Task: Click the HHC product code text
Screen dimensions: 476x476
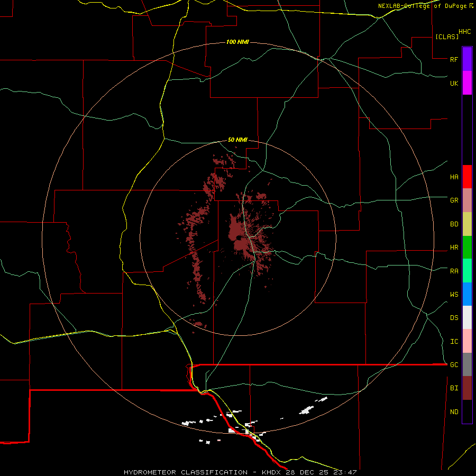Action: 464,32
